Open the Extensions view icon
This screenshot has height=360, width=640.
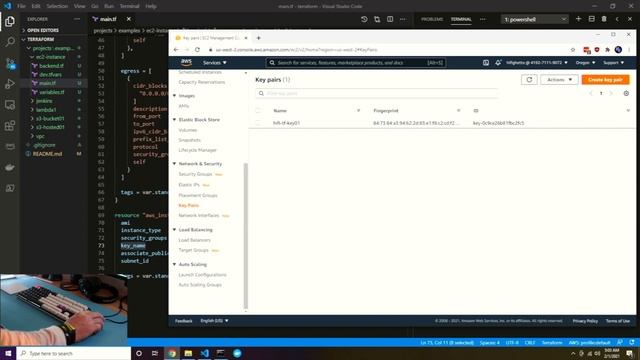pyautogui.click(x=10, y=125)
